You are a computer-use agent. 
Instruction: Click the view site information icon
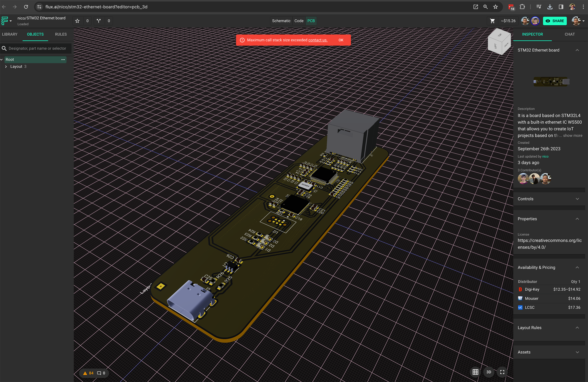coord(39,7)
